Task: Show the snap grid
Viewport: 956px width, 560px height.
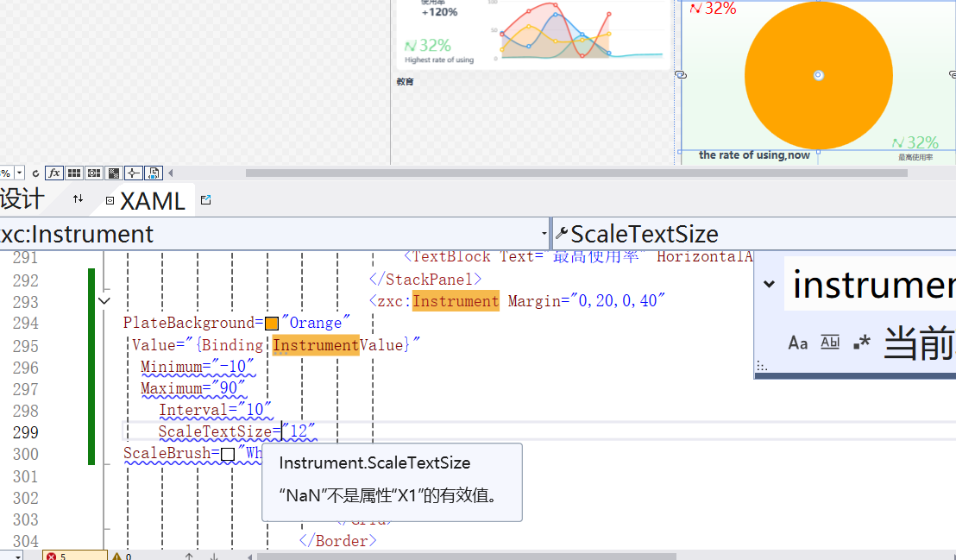Action: 74,173
